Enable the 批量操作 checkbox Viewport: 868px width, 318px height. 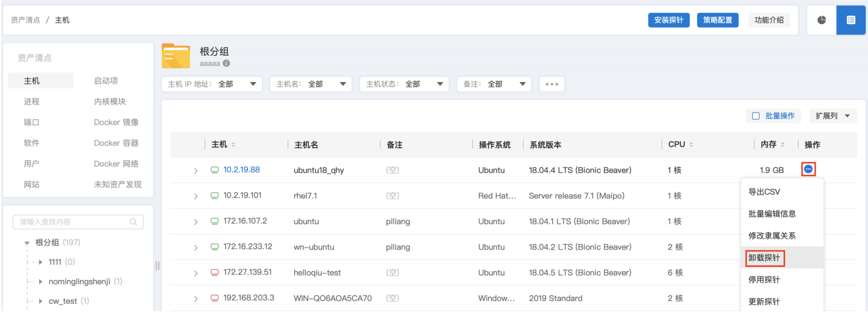[755, 116]
